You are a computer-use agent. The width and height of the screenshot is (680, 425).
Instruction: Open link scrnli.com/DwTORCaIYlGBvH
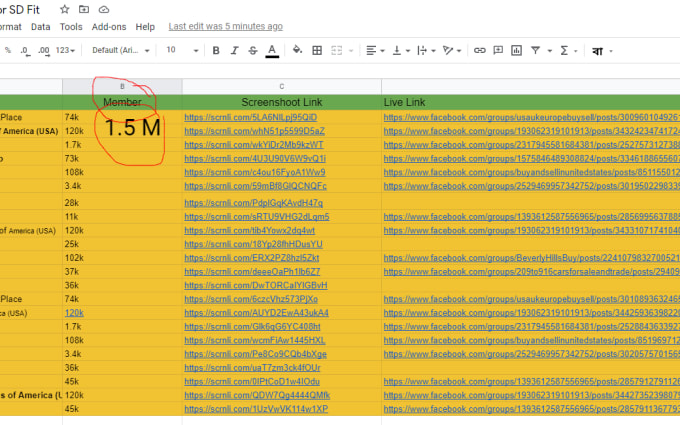point(256,285)
